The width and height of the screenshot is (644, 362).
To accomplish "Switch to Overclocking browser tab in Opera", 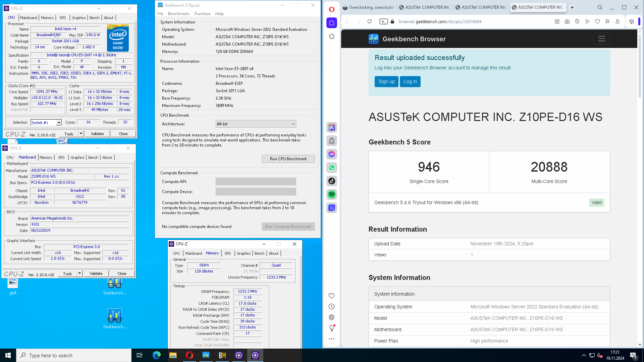I will 369,7.
